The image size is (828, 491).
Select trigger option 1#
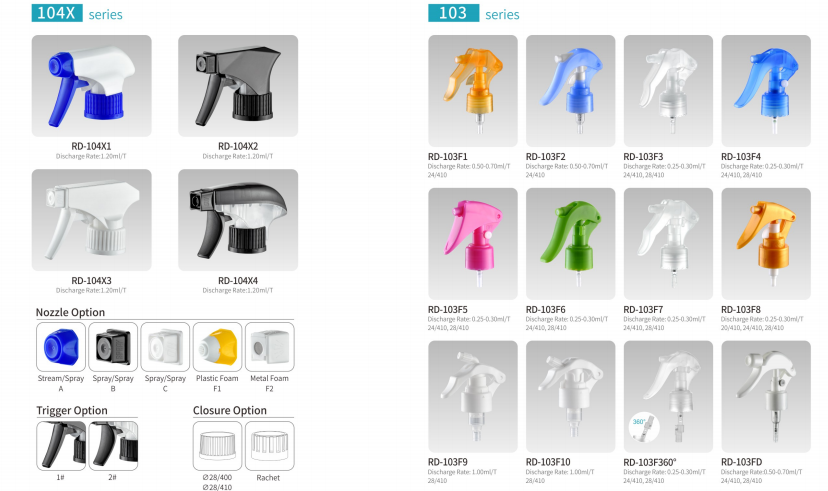pyautogui.click(x=61, y=446)
